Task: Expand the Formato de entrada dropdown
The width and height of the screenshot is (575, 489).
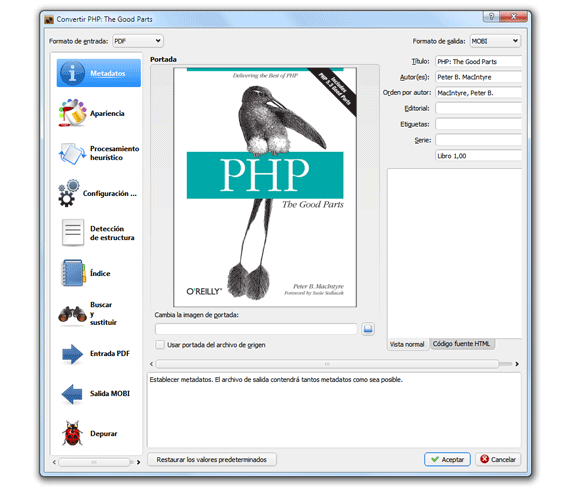Action: [x=138, y=41]
